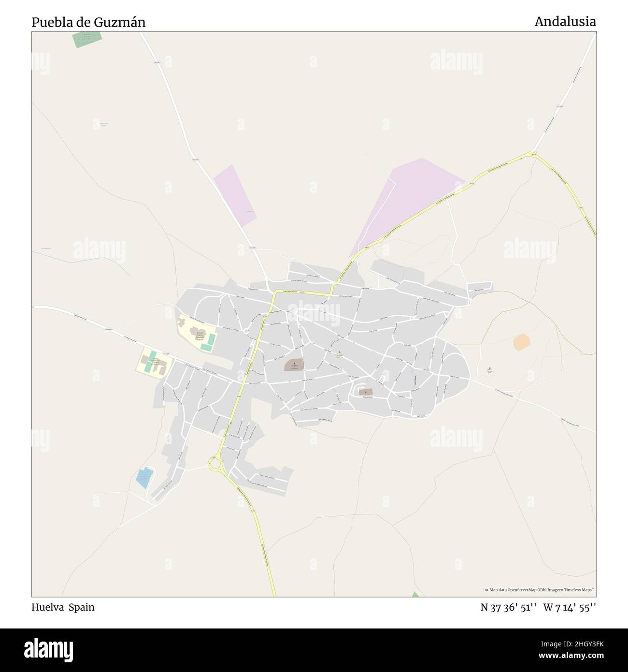
Task: Click the Andalusia region label
Action: [565, 21]
